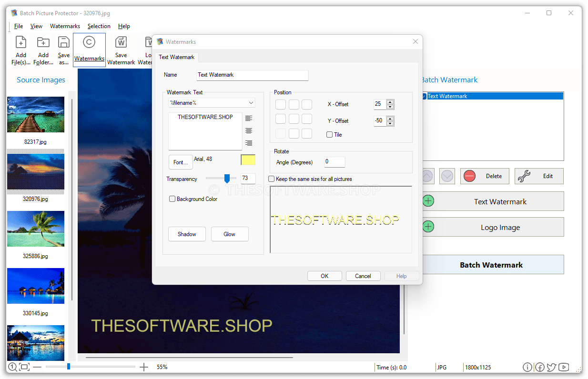This screenshot has width=588, height=379.
Task: Toggle the Text Watermark list checkbox
Action: point(424,96)
